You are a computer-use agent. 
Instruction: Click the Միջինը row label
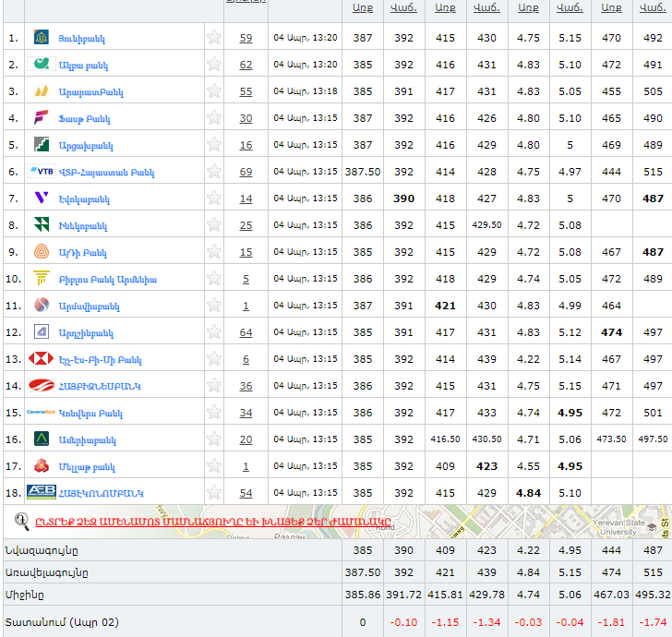click(24, 595)
